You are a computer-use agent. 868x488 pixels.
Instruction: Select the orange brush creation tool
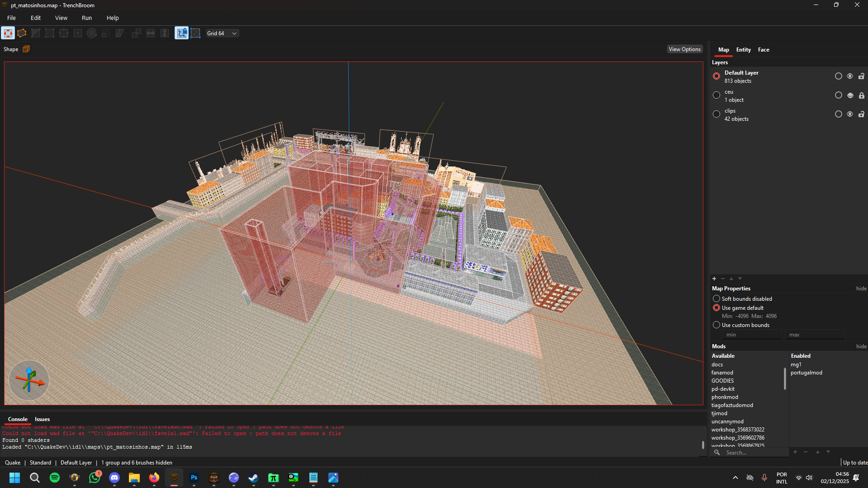(x=22, y=33)
